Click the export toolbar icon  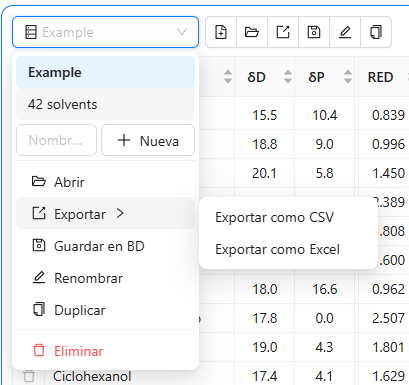pos(283,32)
